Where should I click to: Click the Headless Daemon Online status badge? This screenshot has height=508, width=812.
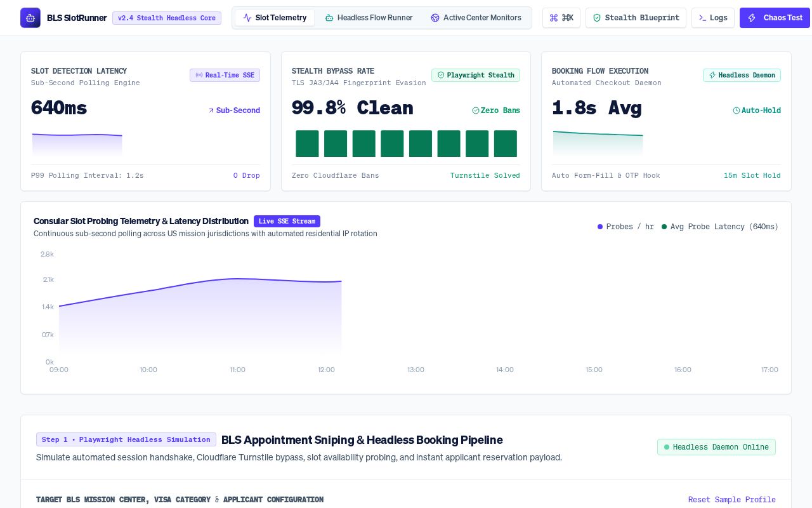(x=716, y=447)
